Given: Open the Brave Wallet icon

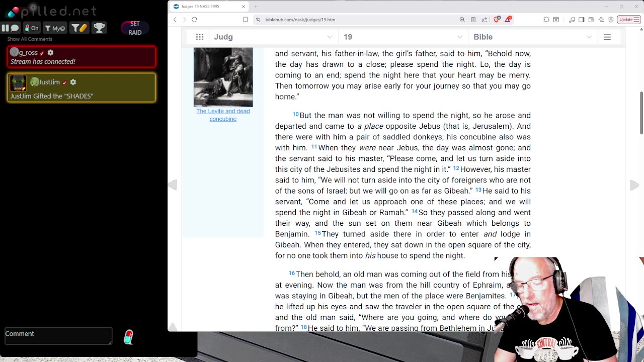Looking at the screenshot, I should (591, 20).
